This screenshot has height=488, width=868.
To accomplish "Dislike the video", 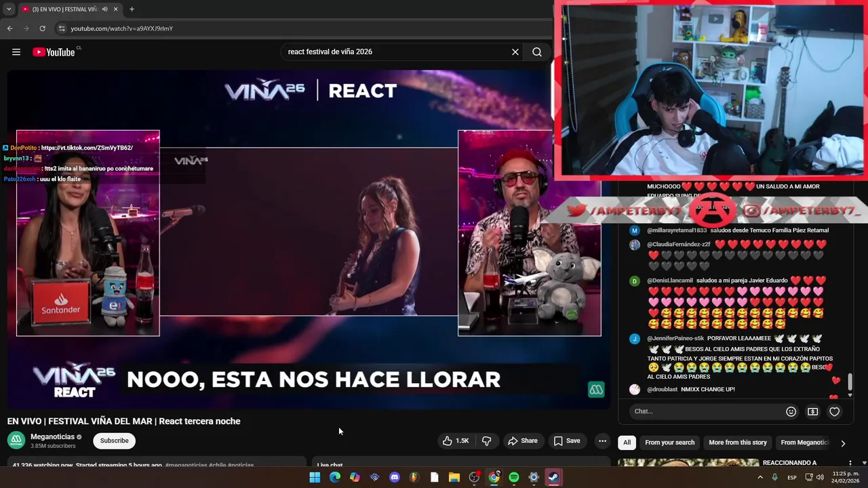I will pos(487,441).
